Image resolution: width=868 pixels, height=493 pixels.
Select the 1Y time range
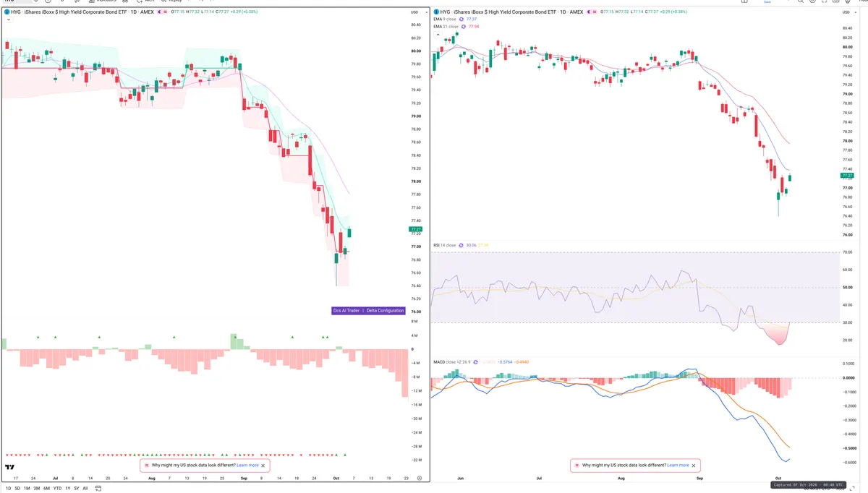[x=68, y=489]
